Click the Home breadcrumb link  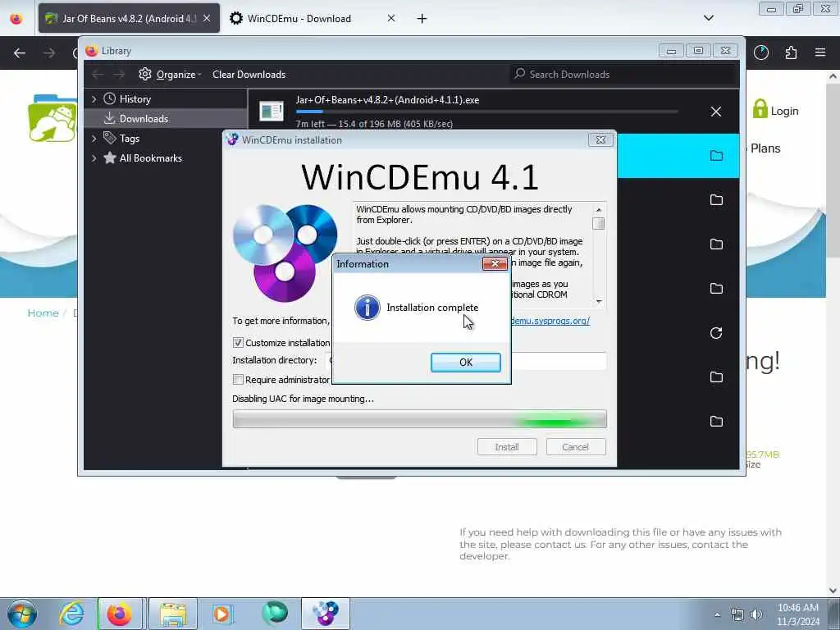pos(43,313)
